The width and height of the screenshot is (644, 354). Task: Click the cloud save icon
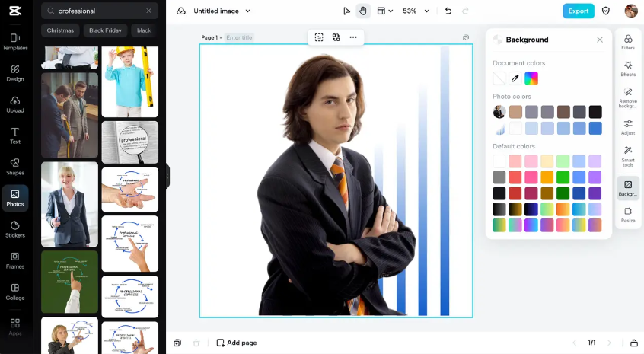point(181,11)
